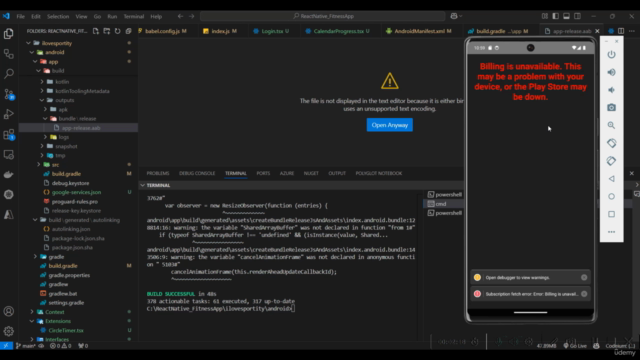Open the Search view in activity bar

tap(9, 73)
